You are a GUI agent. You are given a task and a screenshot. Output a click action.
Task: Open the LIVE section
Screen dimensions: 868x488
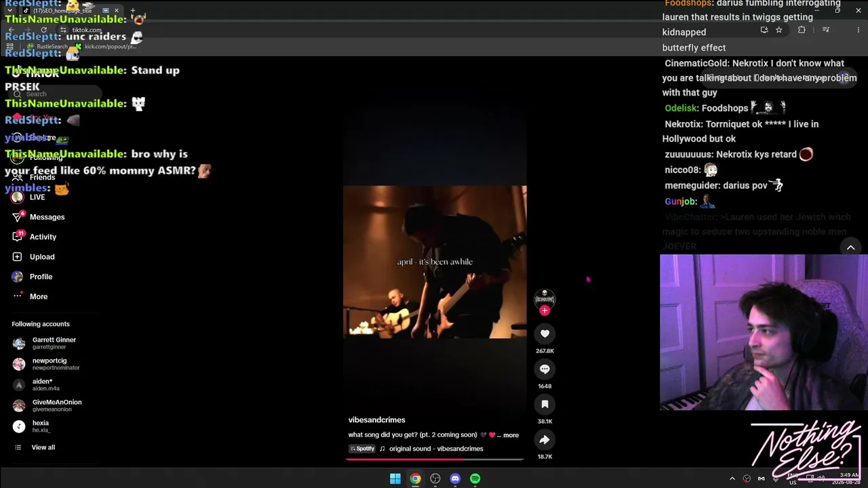(37, 197)
